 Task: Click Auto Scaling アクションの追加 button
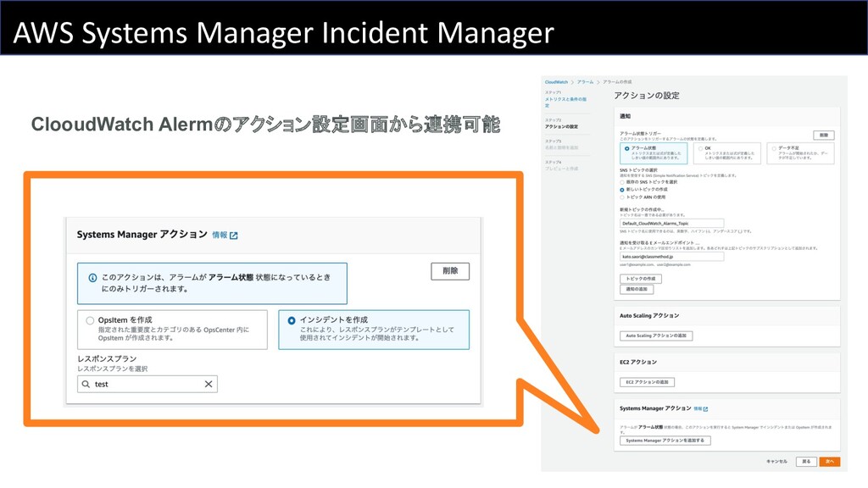pos(656,335)
